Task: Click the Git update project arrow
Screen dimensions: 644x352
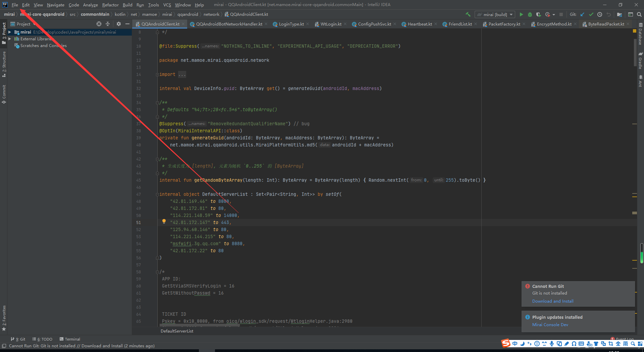Action: point(582,14)
